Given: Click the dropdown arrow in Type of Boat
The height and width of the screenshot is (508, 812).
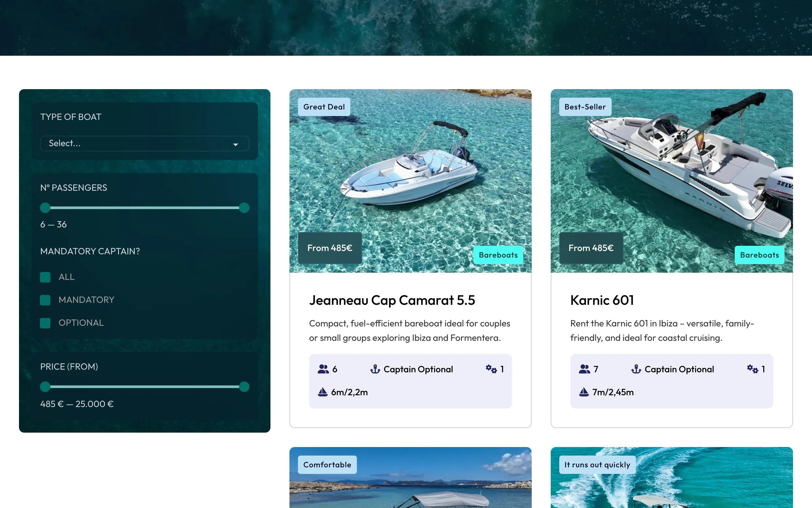Looking at the screenshot, I should (x=235, y=145).
